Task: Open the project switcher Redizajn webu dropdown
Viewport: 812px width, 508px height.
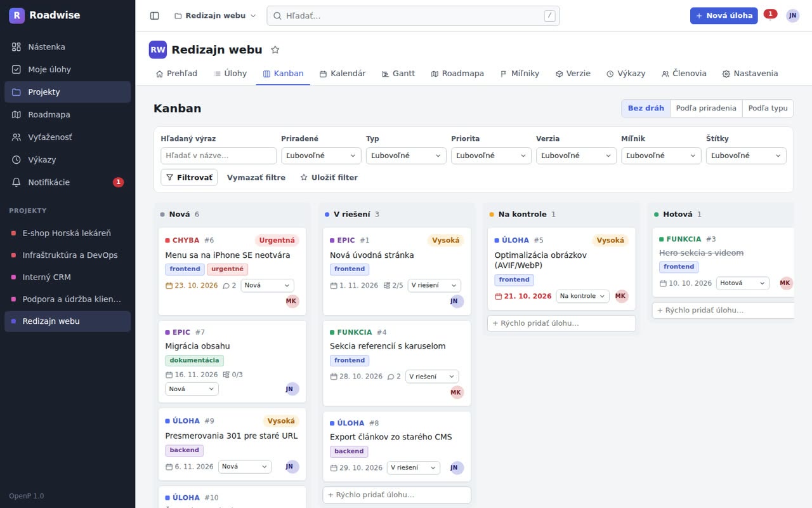Action: [215, 16]
